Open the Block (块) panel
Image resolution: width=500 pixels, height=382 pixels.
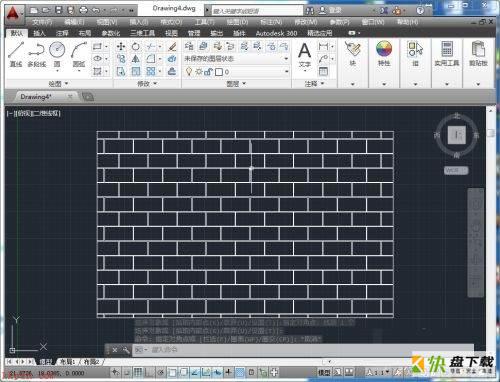353,54
